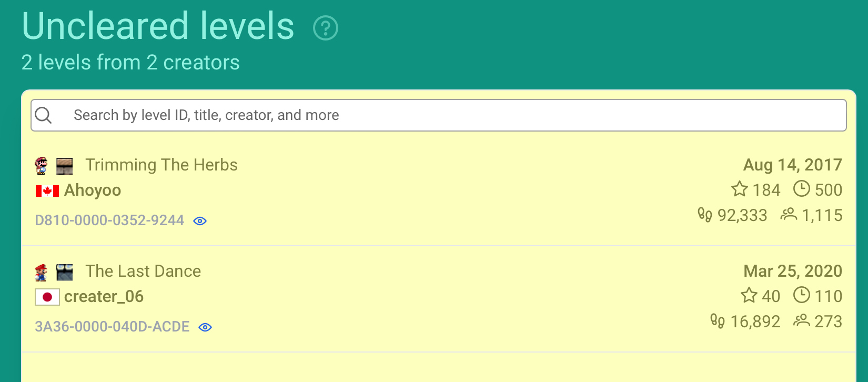This screenshot has width=868, height=382.
Task: Click the theme icon beside The Last Dance
Action: pos(64,272)
